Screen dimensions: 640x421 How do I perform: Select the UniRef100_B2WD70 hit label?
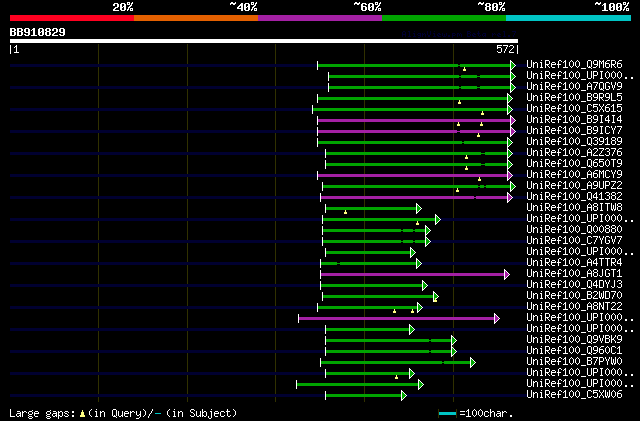pyautogui.click(x=574, y=296)
